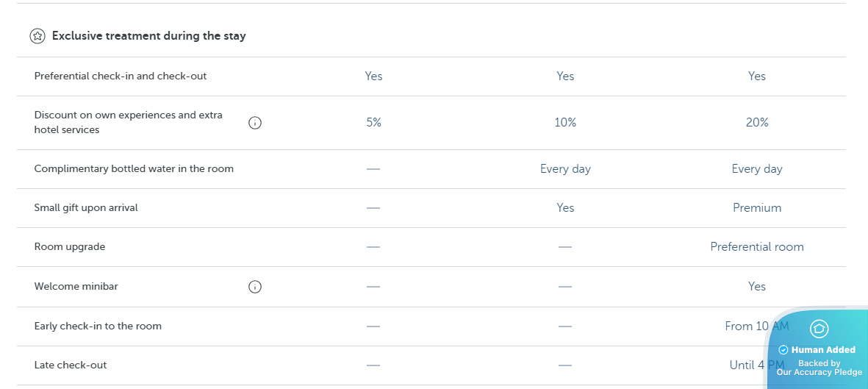Image resolution: width=868 pixels, height=389 pixels.
Task: Select the Exclusive treatment during the stay heading
Action: coord(148,36)
